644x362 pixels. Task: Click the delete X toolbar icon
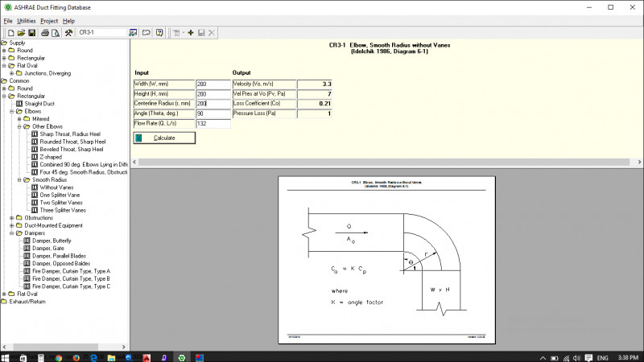click(x=212, y=33)
